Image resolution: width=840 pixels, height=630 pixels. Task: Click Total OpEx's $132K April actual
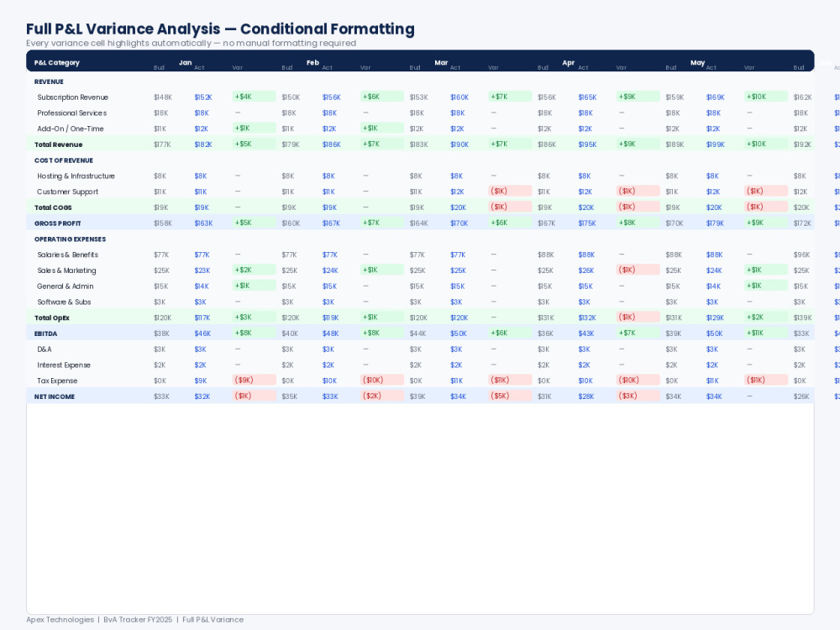(x=587, y=318)
